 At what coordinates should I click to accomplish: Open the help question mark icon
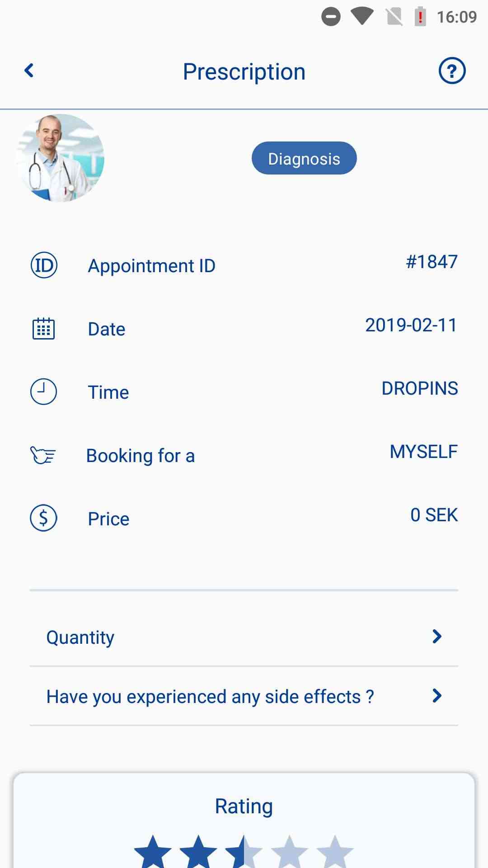(452, 71)
